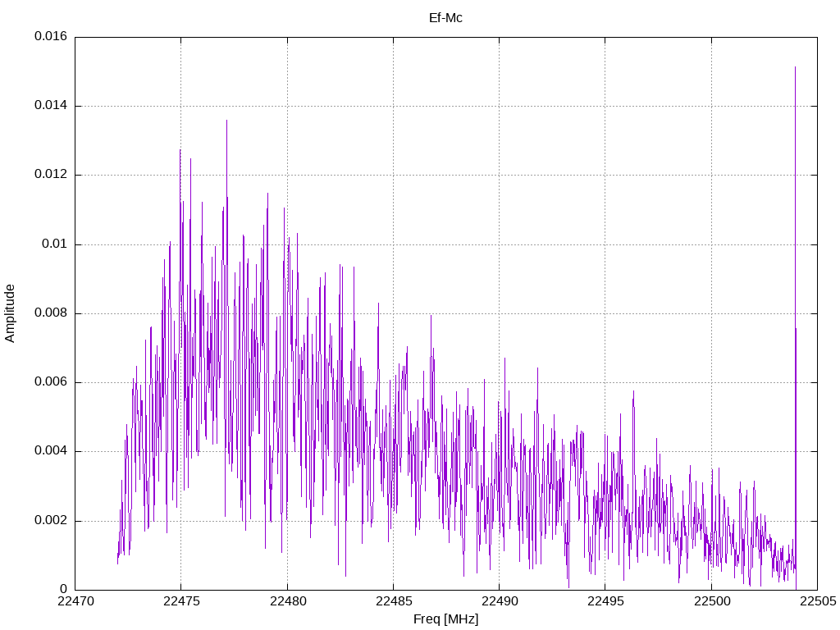Viewport: 840px width, 630px height.
Task: Click the dark peak at 22475 MHz
Action: tap(180, 151)
